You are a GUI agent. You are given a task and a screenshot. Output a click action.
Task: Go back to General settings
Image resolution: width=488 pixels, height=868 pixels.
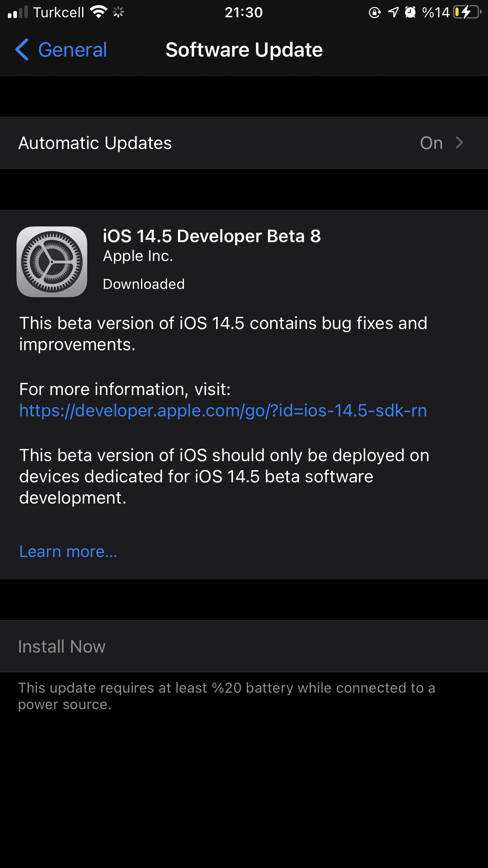(x=61, y=50)
